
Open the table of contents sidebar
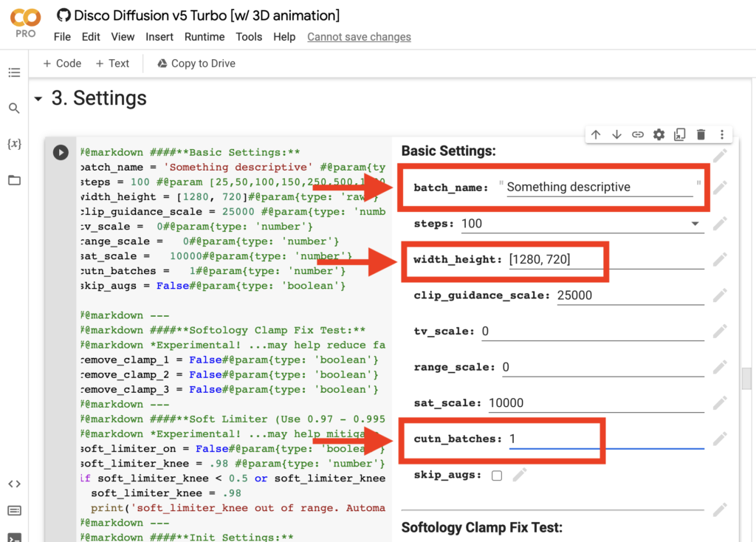(x=14, y=72)
